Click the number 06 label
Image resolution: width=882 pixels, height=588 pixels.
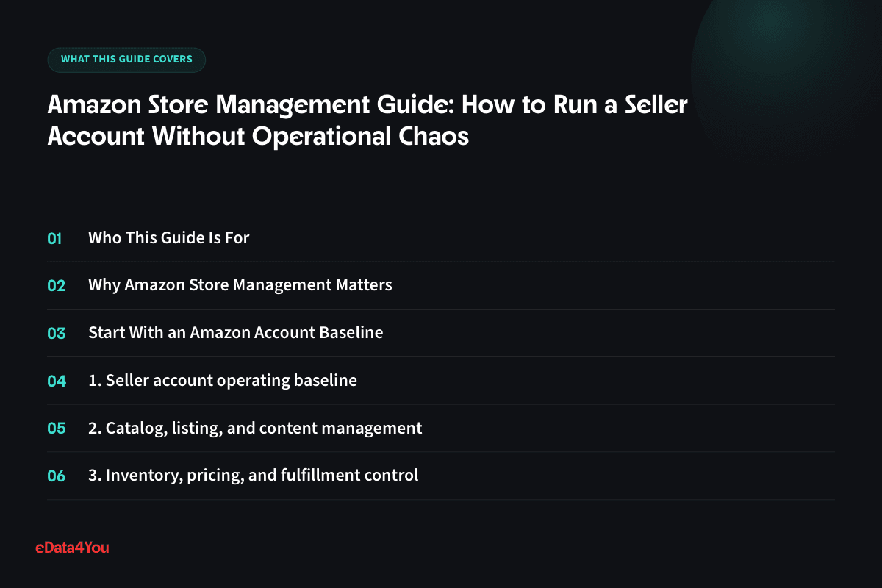pyautogui.click(x=56, y=475)
